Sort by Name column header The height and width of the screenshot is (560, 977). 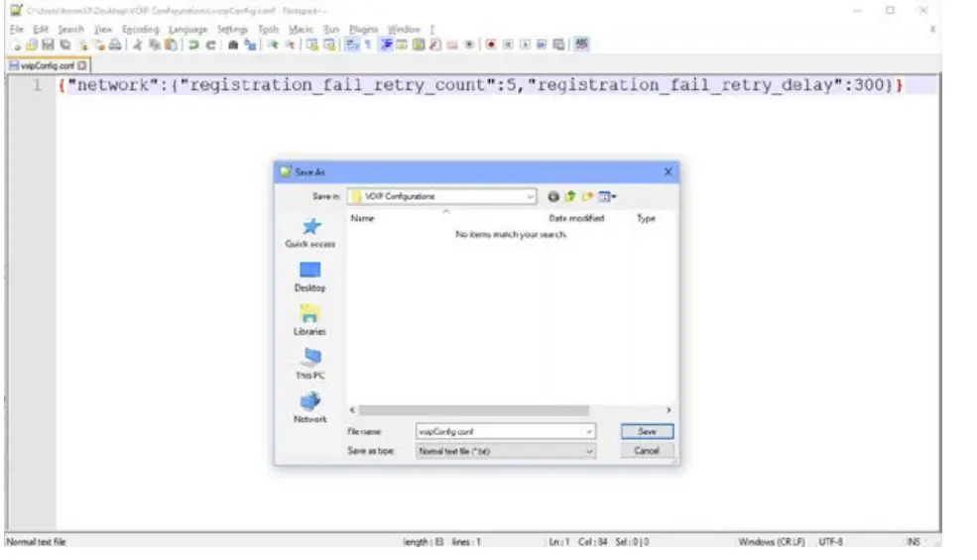coord(363,218)
